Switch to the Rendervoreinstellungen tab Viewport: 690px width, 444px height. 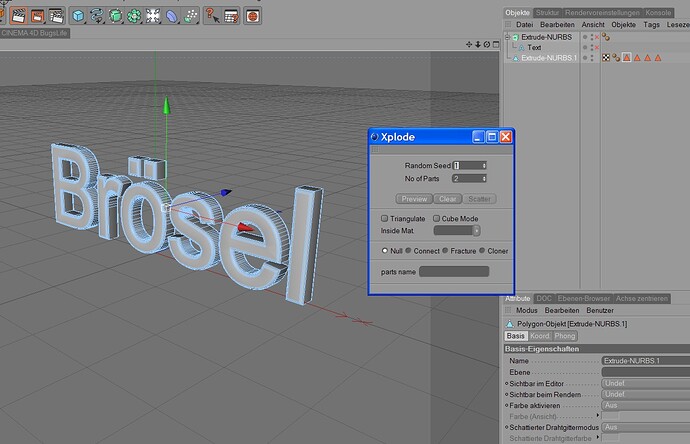coord(602,13)
